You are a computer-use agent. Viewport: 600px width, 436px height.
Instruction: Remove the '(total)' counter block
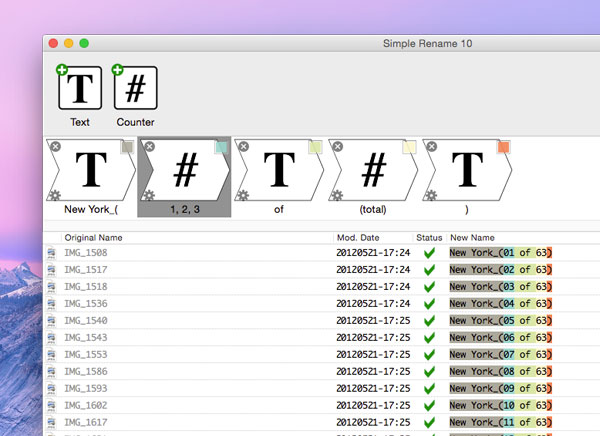click(338, 147)
